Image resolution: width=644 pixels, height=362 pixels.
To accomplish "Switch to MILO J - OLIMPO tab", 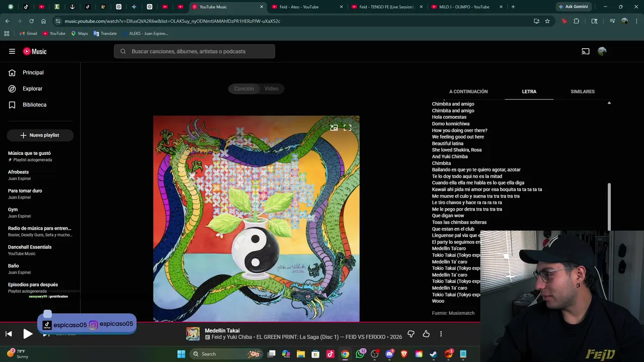I will tap(466, 7).
